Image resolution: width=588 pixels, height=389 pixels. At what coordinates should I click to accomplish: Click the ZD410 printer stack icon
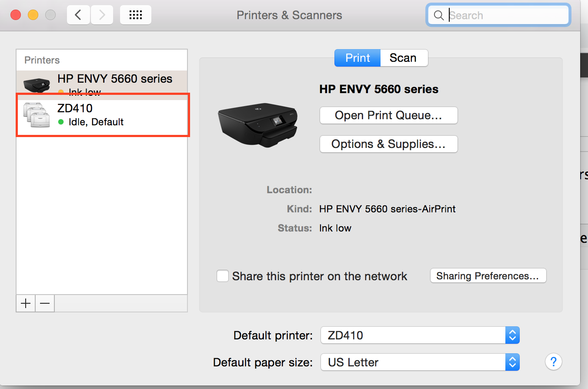coord(37,114)
